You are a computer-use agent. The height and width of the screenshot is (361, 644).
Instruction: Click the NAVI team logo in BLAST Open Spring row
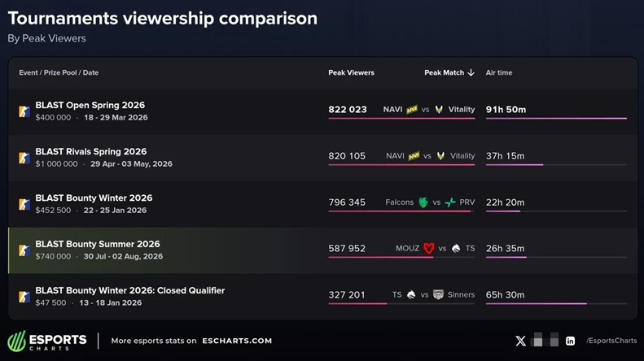point(412,110)
